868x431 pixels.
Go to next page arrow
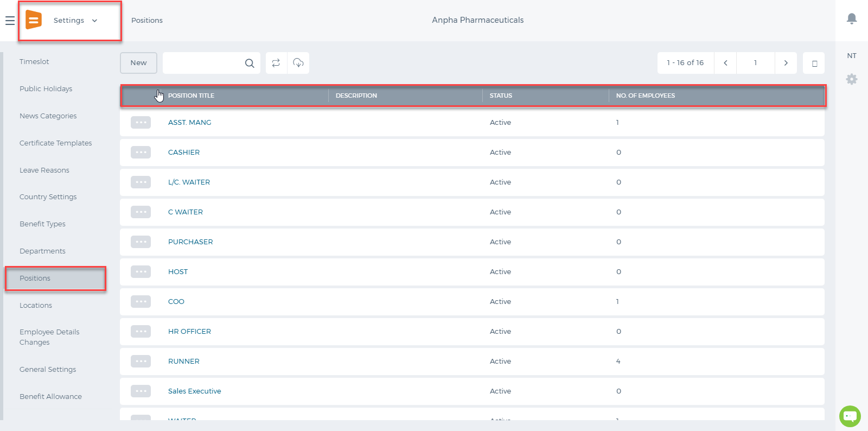tap(786, 63)
